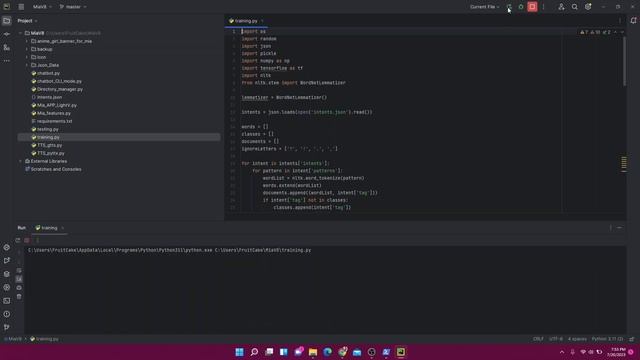Run the current file with the Run icon
The width and height of the screenshot is (640, 360).
point(509,7)
